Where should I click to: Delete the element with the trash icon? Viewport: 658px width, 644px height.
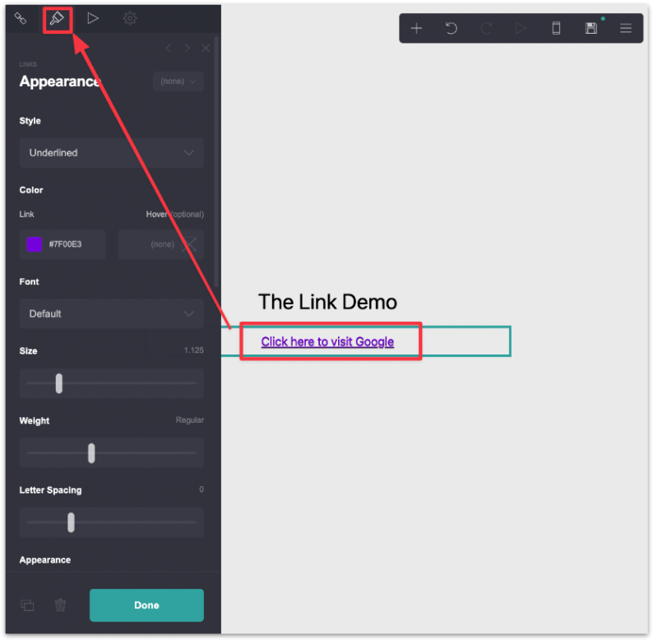click(x=59, y=605)
